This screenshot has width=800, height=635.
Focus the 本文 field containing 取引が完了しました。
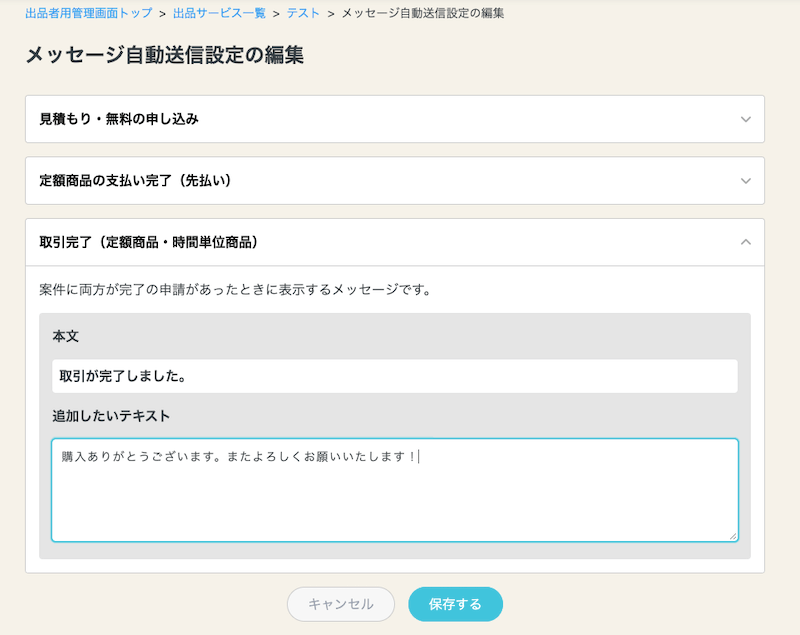pos(394,377)
